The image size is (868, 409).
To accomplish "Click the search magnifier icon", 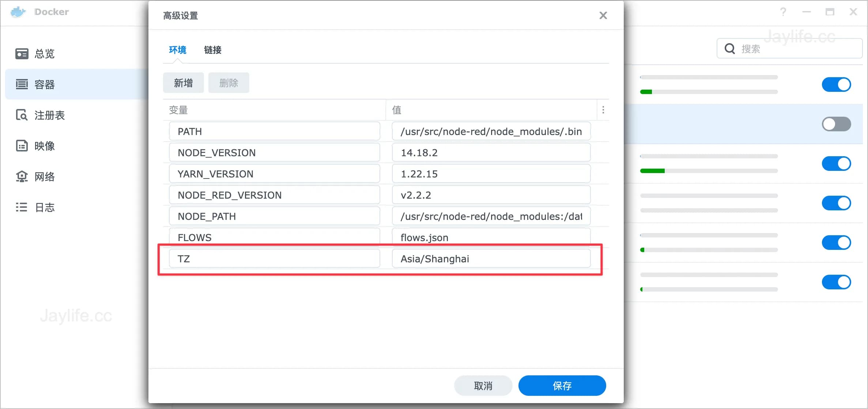I will point(730,48).
